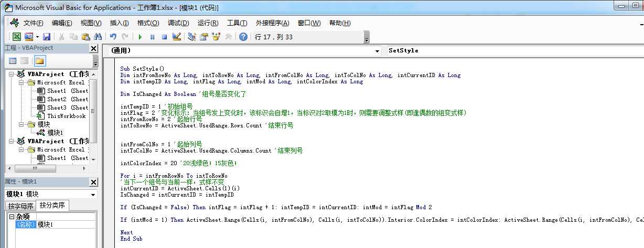Viewport: 644px width, 248px height.
Task: Click the project tree horizontal scrollbar
Action: coord(47,168)
